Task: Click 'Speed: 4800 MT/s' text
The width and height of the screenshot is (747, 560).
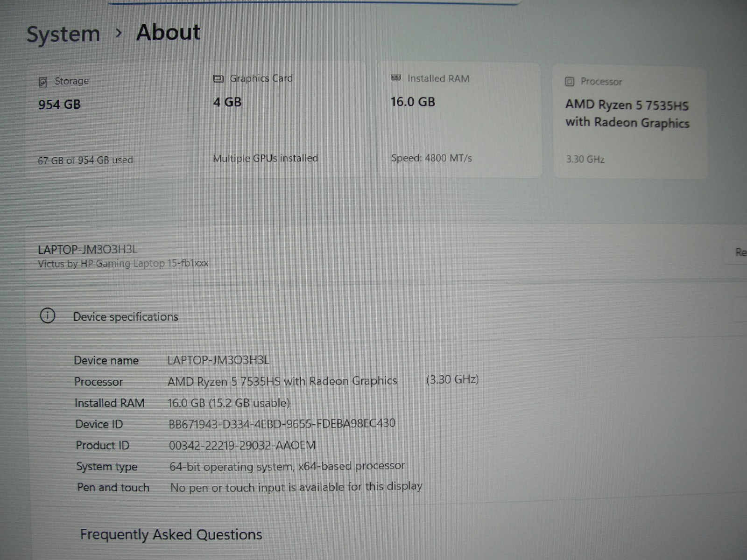Action: pos(431,158)
